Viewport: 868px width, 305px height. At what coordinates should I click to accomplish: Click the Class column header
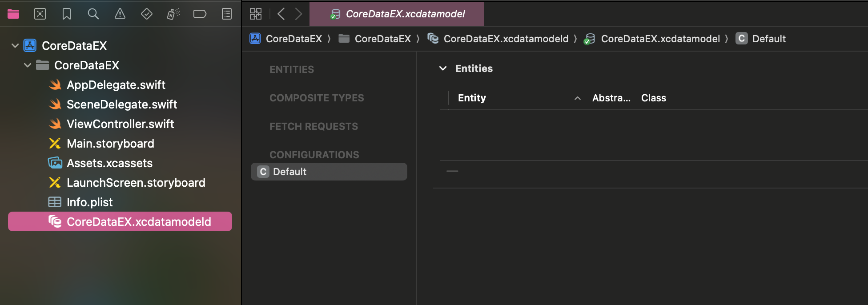654,98
